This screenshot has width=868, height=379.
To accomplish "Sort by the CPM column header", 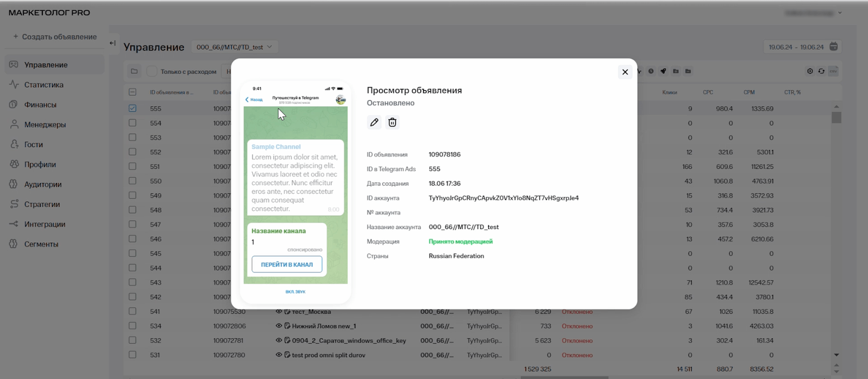I will tap(749, 92).
